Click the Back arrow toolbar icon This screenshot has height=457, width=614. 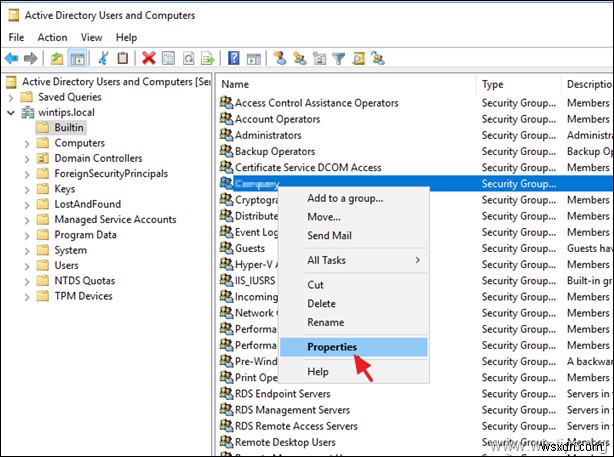(x=10, y=58)
